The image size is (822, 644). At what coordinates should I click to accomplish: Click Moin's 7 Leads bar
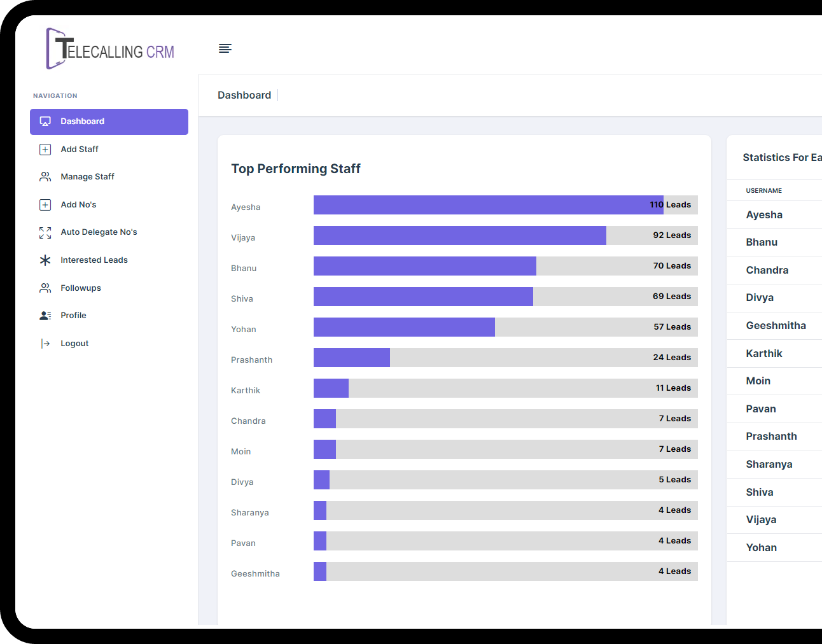coord(506,449)
